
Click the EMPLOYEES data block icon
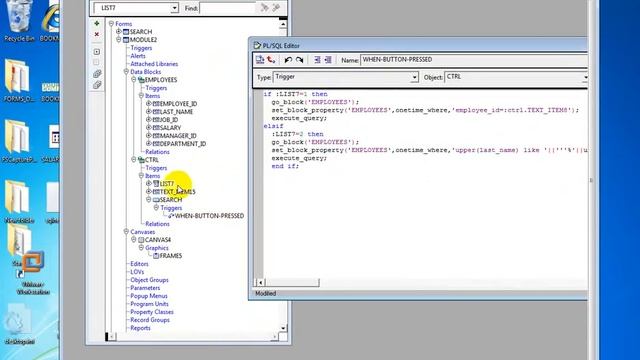141,80
